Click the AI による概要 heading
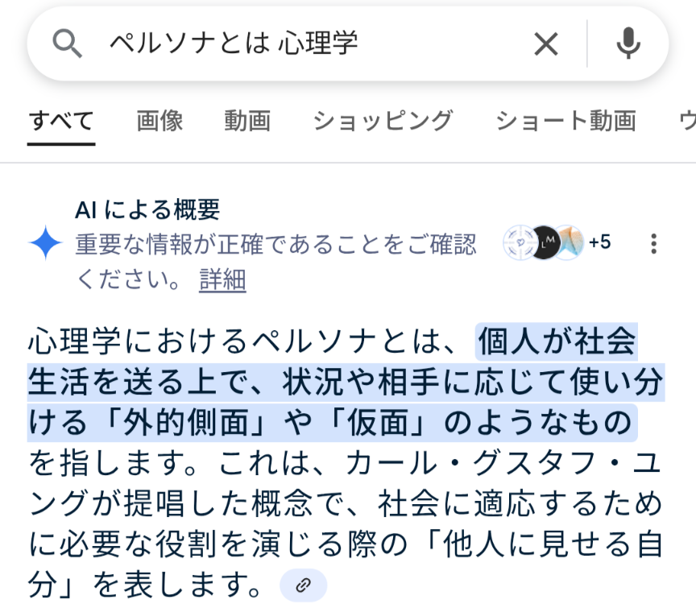The width and height of the screenshot is (696, 616). click(147, 209)
